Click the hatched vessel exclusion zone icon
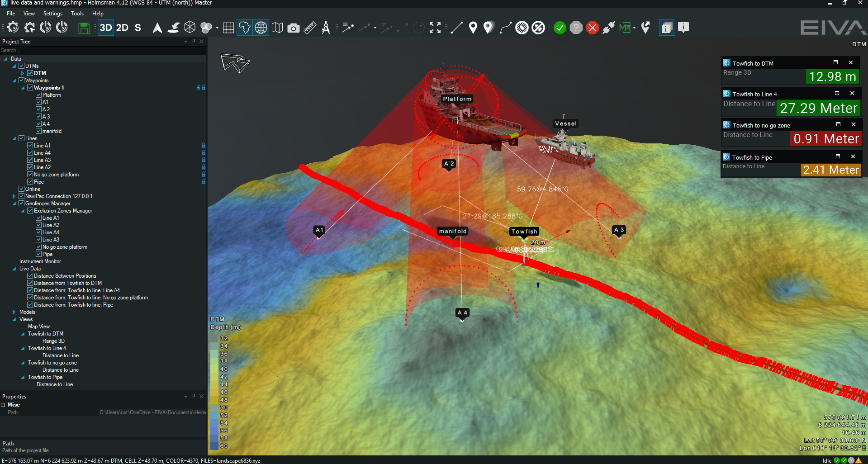868x464 pixels. 522,28
